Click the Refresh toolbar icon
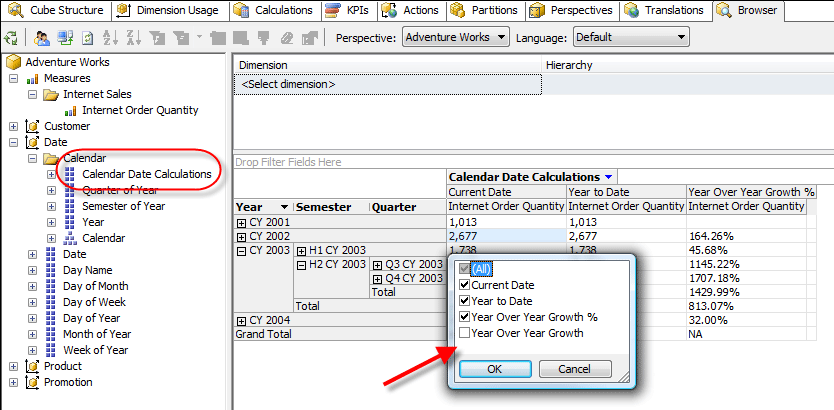 [x=87, y=37]
